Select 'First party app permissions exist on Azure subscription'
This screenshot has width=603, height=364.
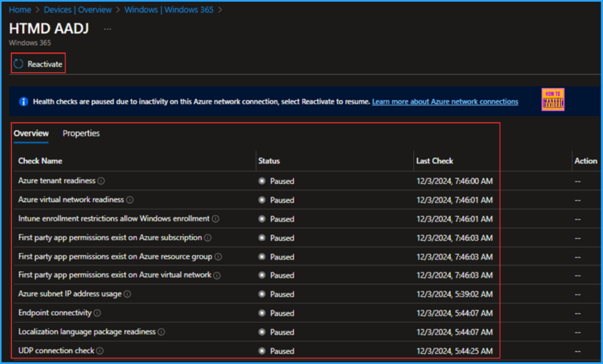[x=110, y=237]
